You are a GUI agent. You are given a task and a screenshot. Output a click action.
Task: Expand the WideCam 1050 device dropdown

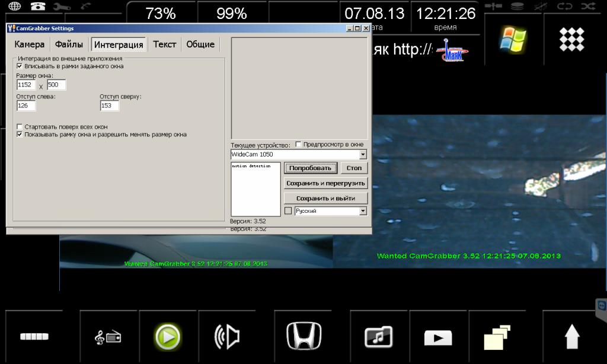(x=363, y=155)
